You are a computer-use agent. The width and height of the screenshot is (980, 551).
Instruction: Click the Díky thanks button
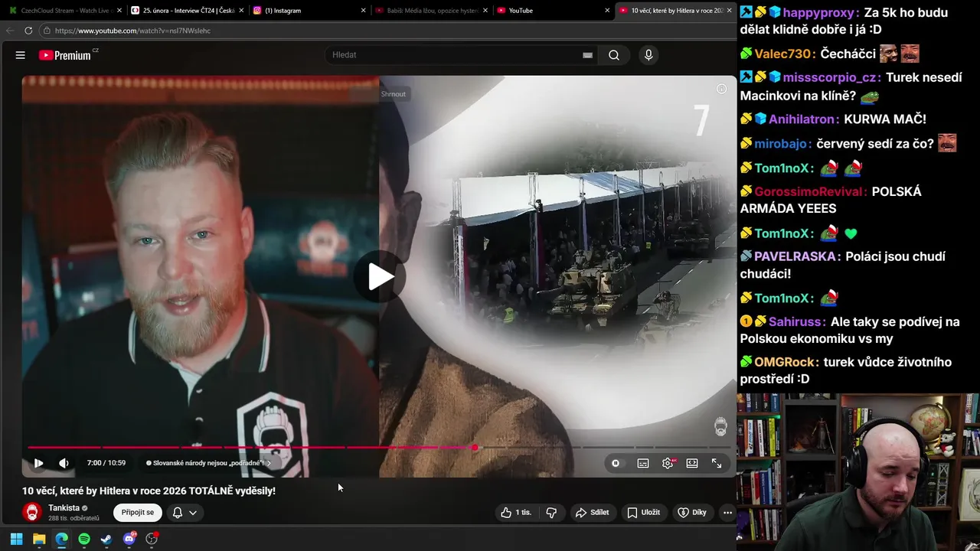coord(692,512)
